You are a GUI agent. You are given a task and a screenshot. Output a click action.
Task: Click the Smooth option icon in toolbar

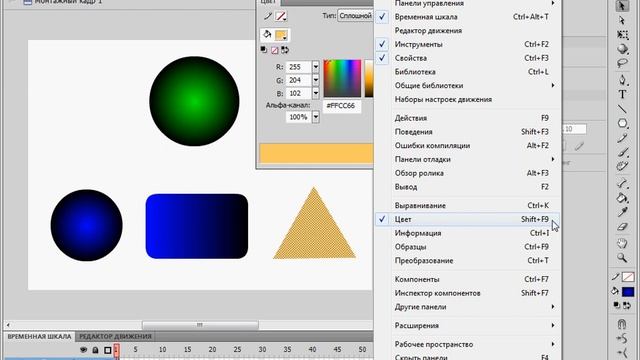622,338
